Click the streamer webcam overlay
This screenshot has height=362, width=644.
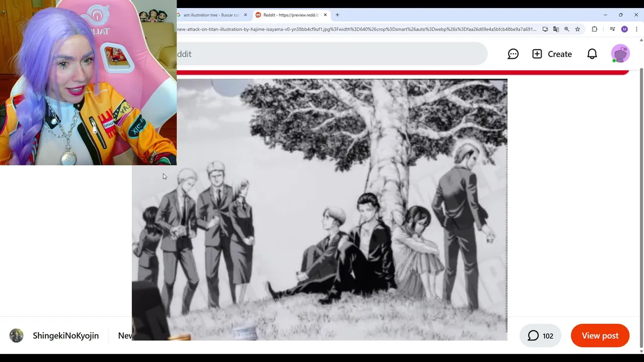point(88,82)
